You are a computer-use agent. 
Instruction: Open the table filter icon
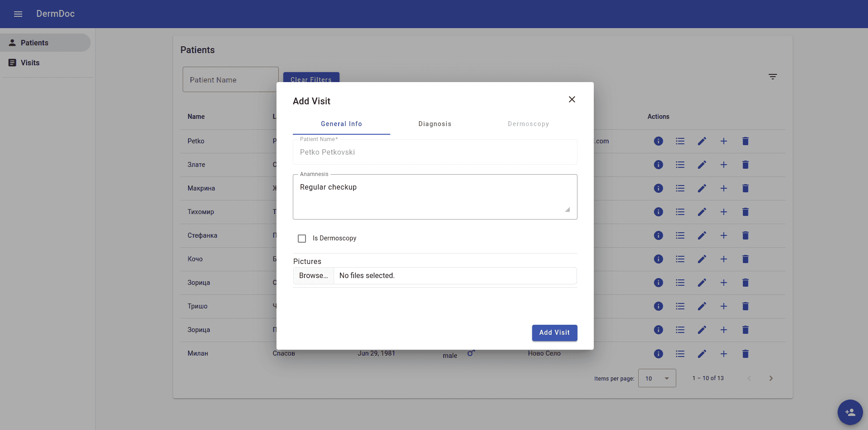(772, 77)
